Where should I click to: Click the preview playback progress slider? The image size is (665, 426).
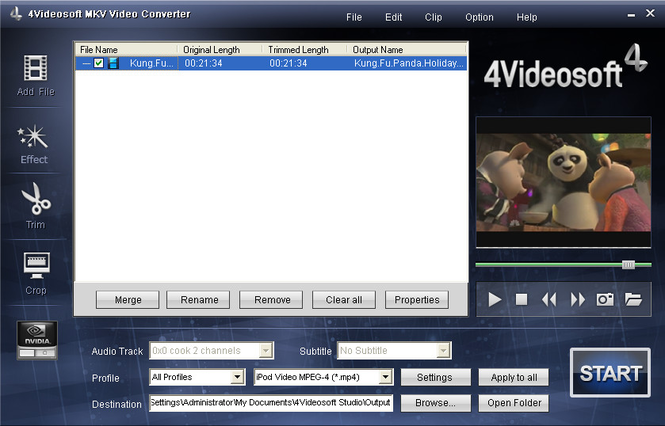point(556,265)
